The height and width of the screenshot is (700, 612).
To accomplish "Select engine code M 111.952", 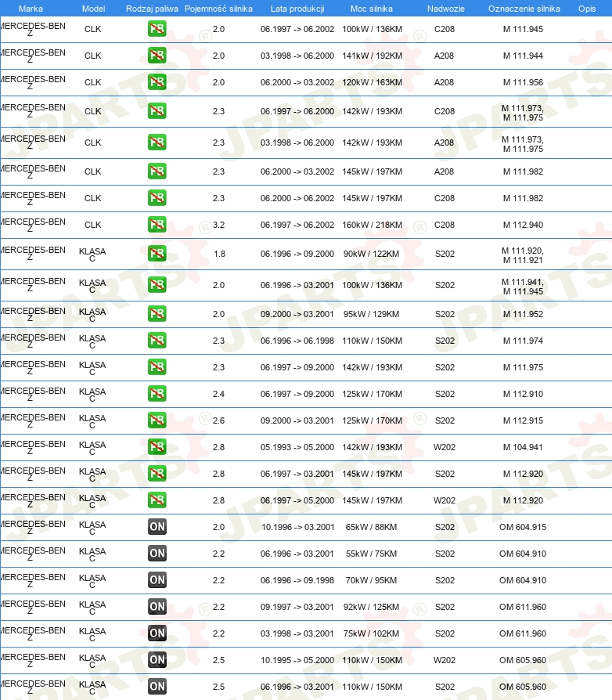I will pyautogui.click(x=524, y=314).
